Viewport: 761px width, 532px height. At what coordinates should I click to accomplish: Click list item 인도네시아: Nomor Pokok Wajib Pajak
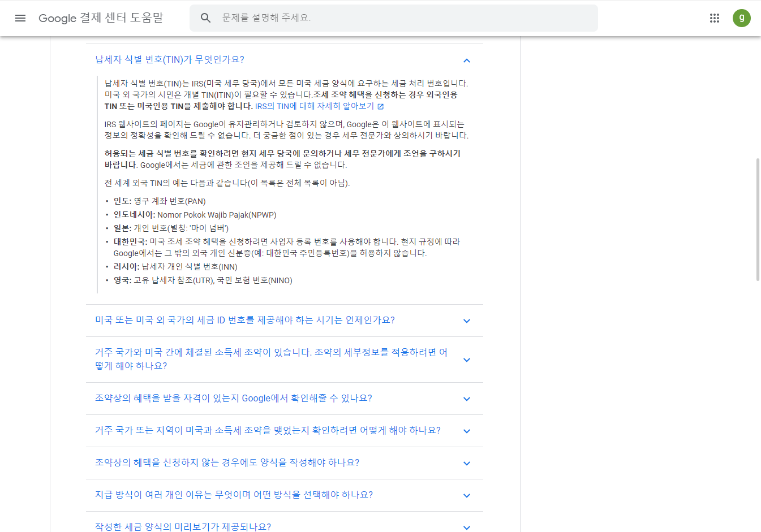(x=195, y=215)
